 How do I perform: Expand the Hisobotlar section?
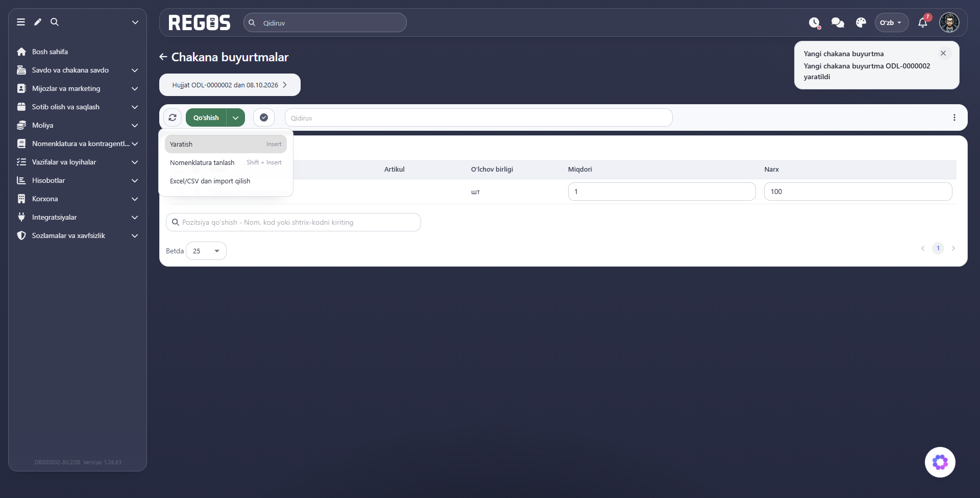[x=78, y=180]
